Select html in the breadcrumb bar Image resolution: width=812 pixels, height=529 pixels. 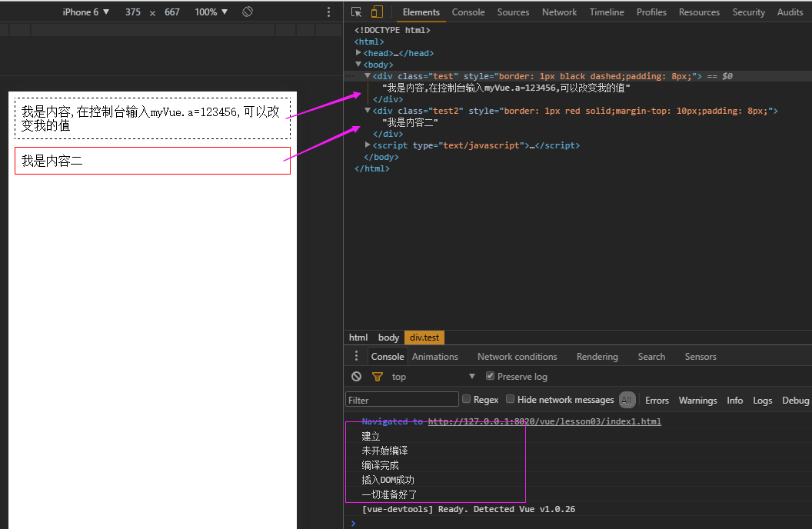[x=358, y=338]
